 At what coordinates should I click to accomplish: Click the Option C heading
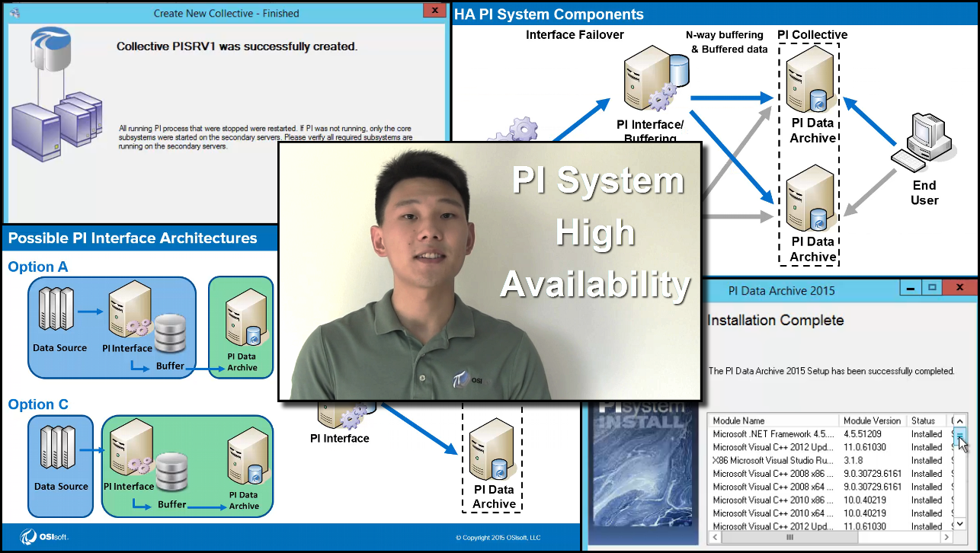pyautogui.click(x=38, y=404)
